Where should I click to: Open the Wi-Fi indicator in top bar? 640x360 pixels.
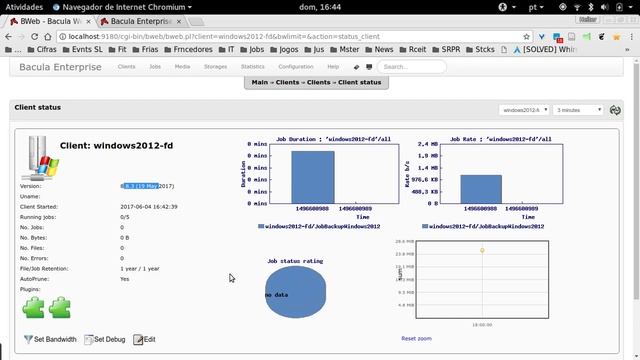[x=577, y=7]
